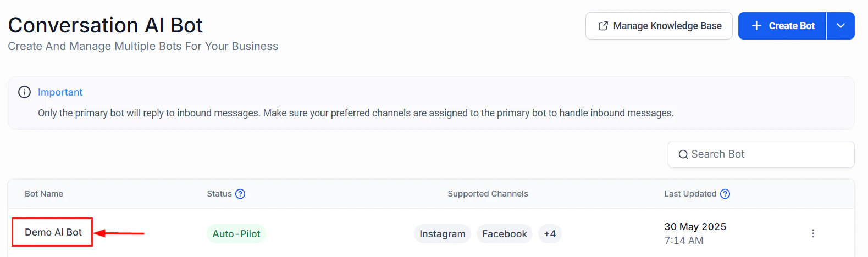Click the Instagram channel tag
Image resolution: width=868 pixels, height=257 pixels.
pyautogui.click(x=442, y=233)
